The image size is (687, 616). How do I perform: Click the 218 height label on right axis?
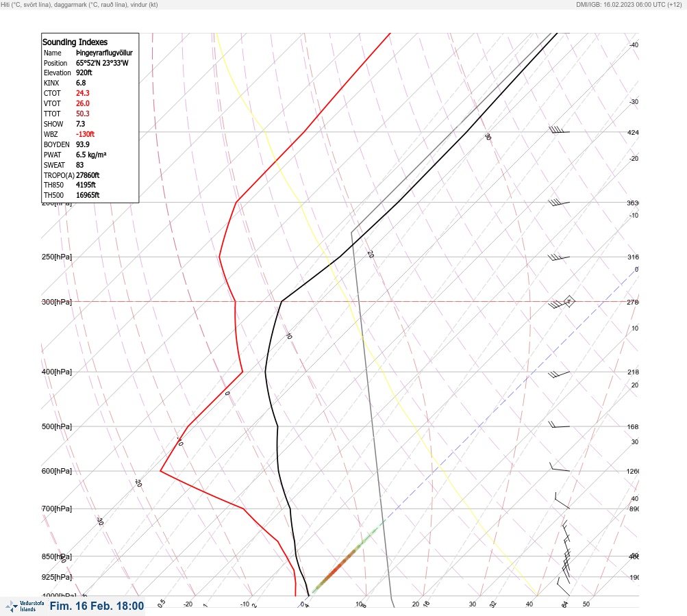pyautogui.click(x=633, y=372)
